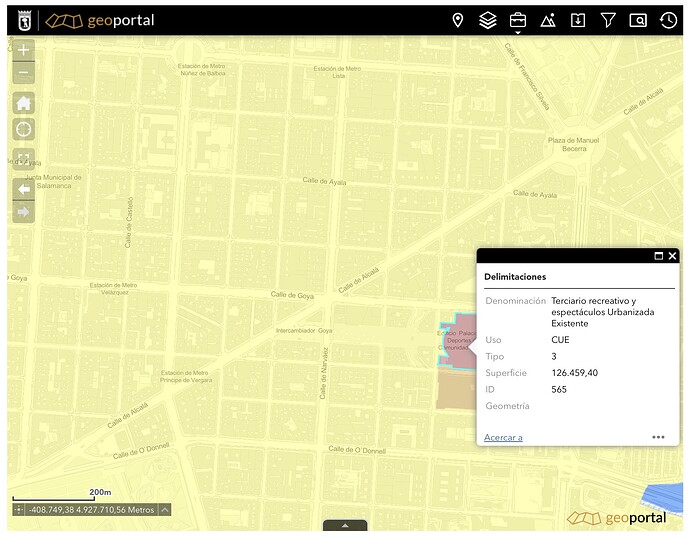
Task: Click the briefcase toolbox icon
Action: [518, 20]
